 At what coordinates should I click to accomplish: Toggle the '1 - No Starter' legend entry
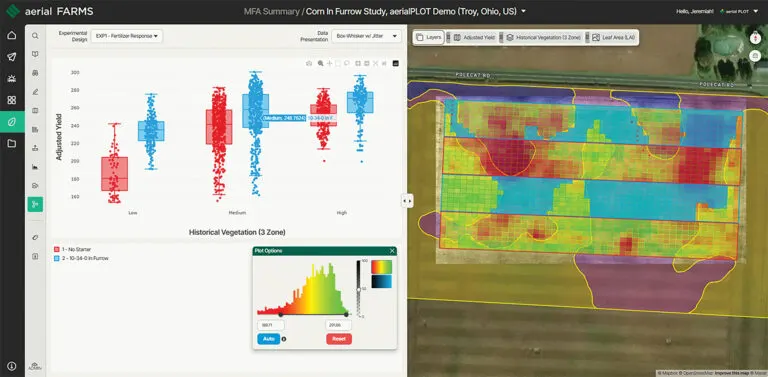pyautogui.click(x=72, y=249)
